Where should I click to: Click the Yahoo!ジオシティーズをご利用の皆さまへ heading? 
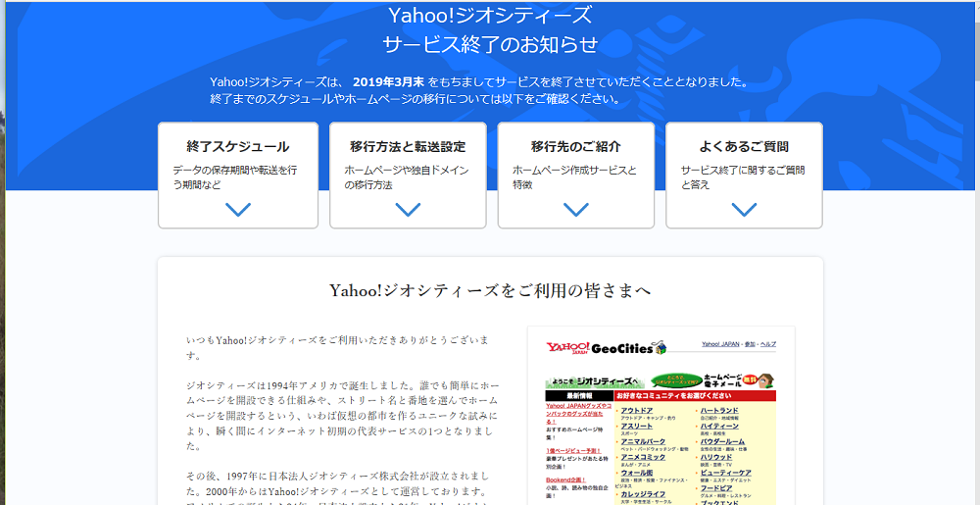[490, 290]
